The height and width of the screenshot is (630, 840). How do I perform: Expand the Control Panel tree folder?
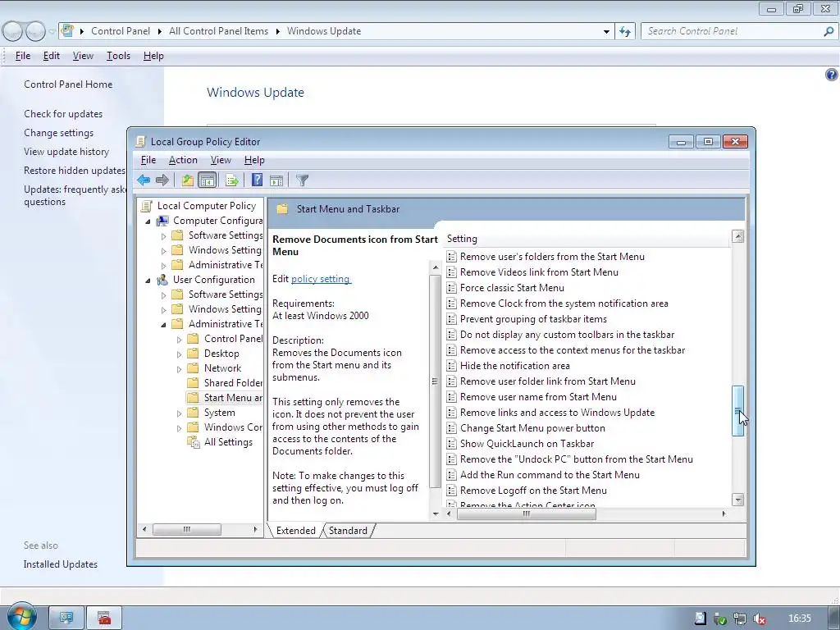tap(180, 339)
